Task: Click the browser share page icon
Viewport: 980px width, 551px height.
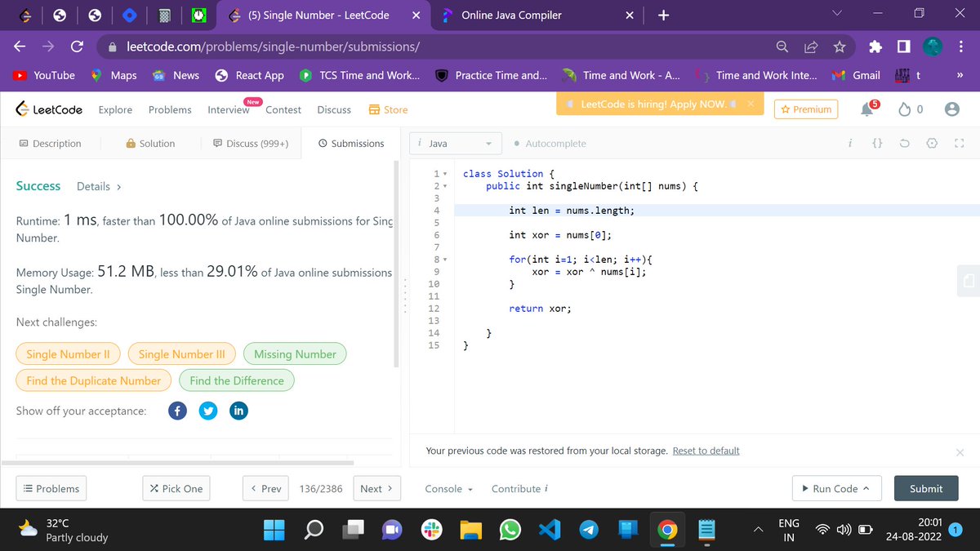Action: pyautogui.click(x=811, y=47)
